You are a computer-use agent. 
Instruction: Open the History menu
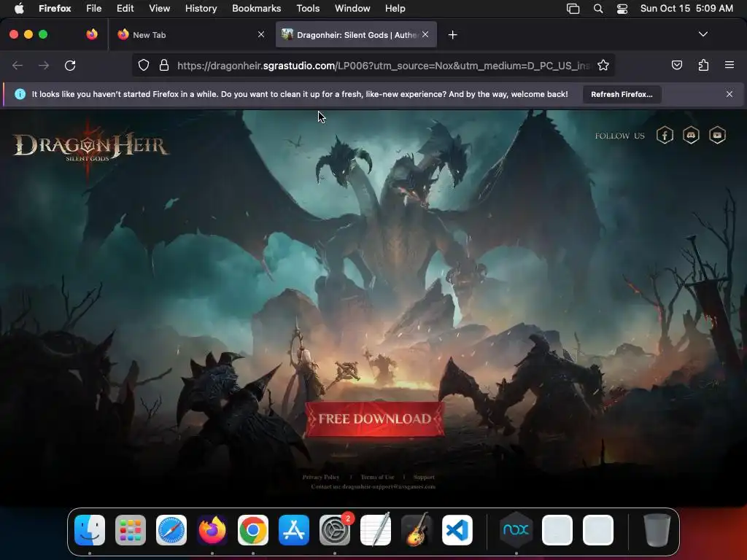(x=201, y=8)
